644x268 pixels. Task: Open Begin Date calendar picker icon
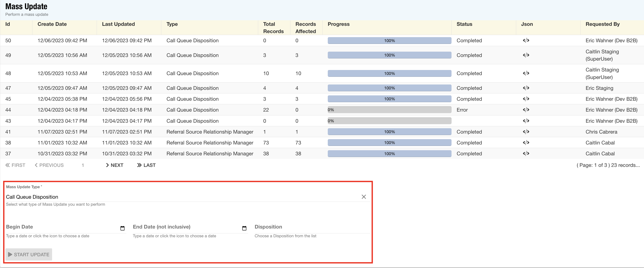pyautogui.click(x=122, y=228)
